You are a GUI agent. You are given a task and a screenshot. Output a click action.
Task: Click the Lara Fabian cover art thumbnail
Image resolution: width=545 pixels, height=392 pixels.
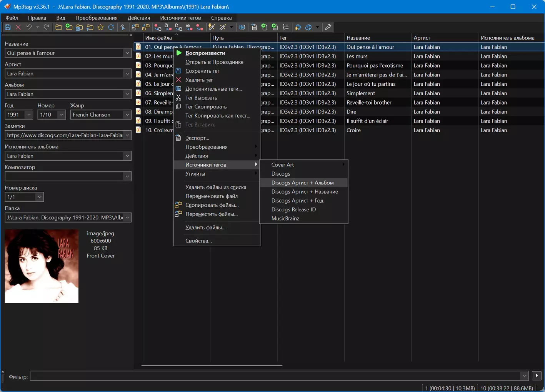pos(42,266)
